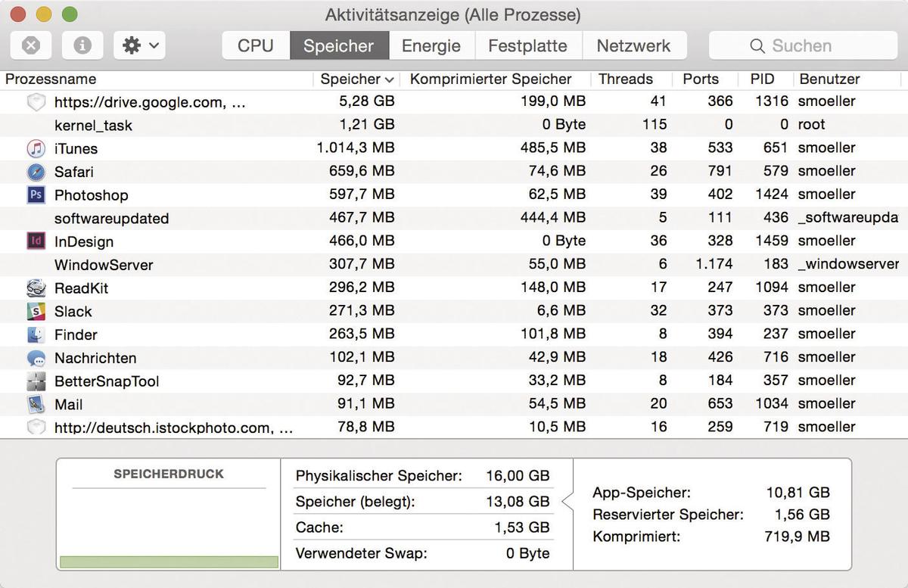Image resolution: width=908 pixels, height=588 pixels.
Task: Sort processes by Threads column
Action: 626,79
